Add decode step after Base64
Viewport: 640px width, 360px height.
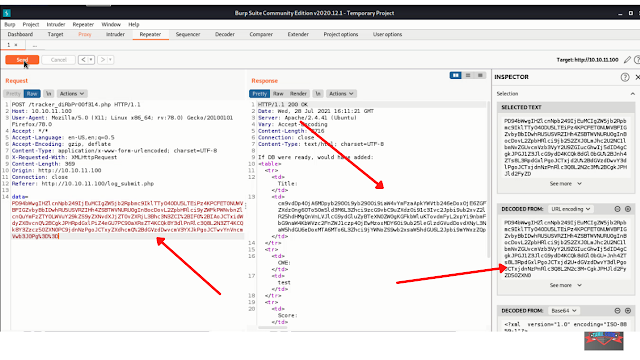(628, 311)
